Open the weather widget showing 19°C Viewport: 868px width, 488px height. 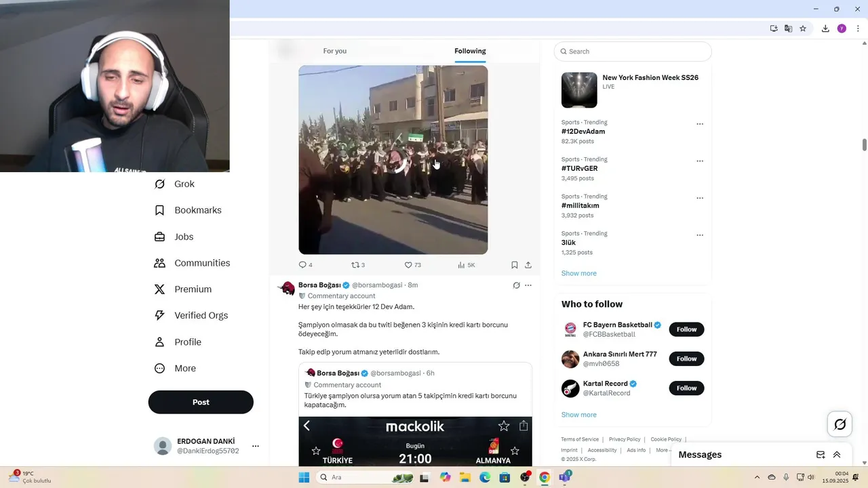click(x=30, y=477)
